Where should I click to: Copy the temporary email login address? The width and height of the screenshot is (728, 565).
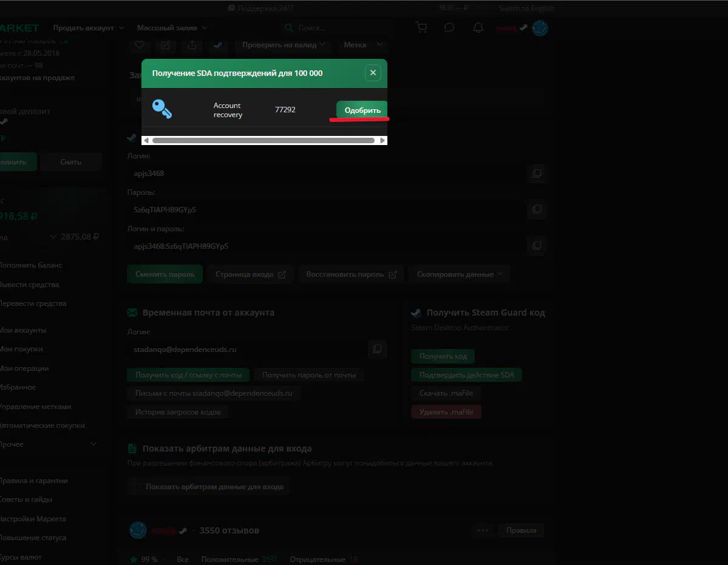click(x=377, y=349)
